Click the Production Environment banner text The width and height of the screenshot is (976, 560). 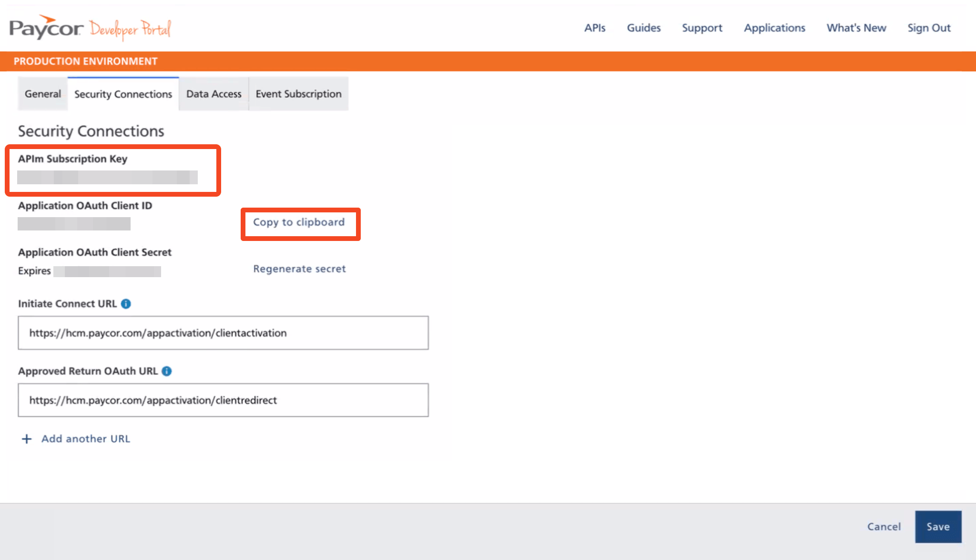coord(85,61)
